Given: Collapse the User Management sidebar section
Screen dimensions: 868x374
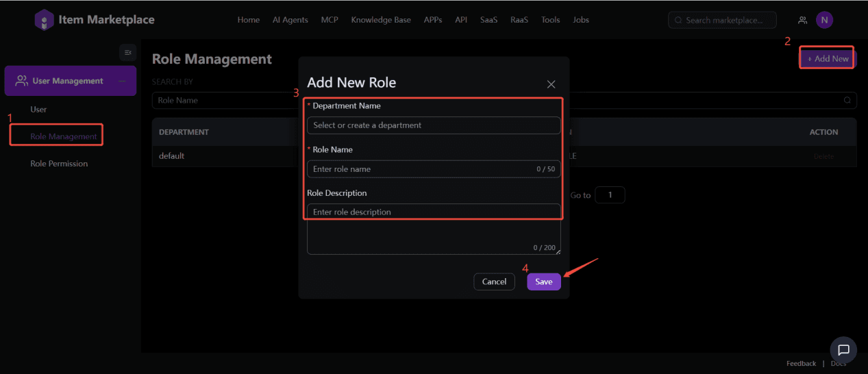Looking at the screenshot, I should (x=123, y=81).
